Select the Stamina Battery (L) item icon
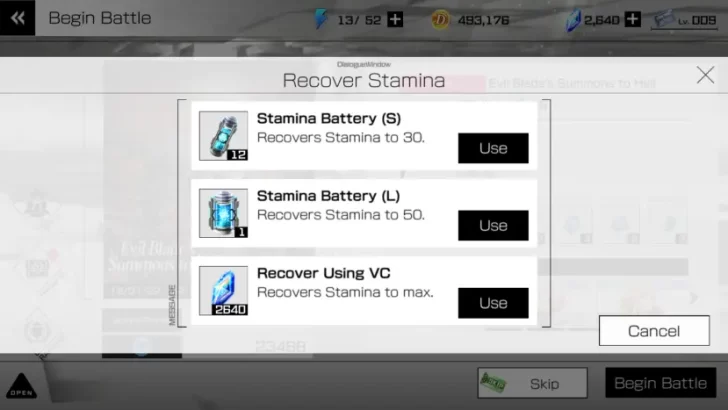 [x=223, y=213]
